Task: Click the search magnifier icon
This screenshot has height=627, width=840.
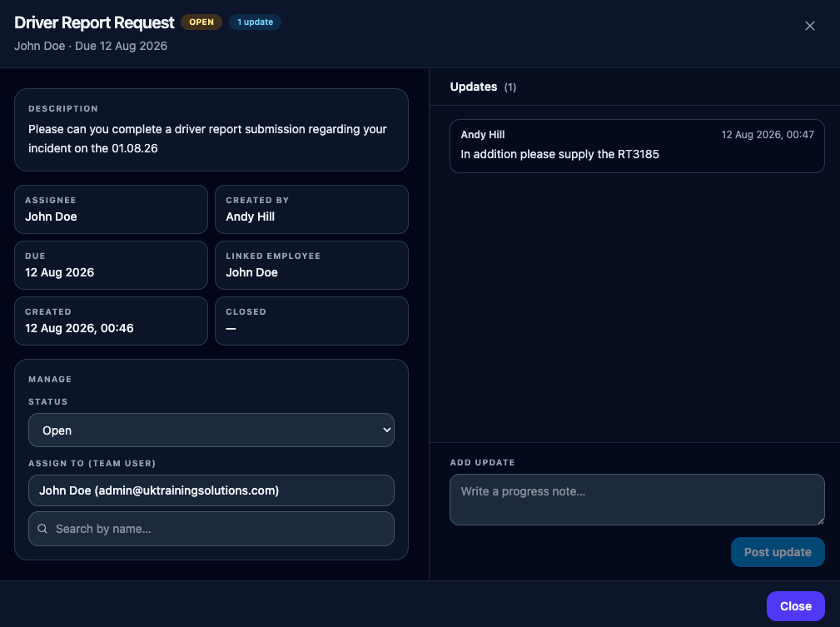Action: tap(42, 529)
